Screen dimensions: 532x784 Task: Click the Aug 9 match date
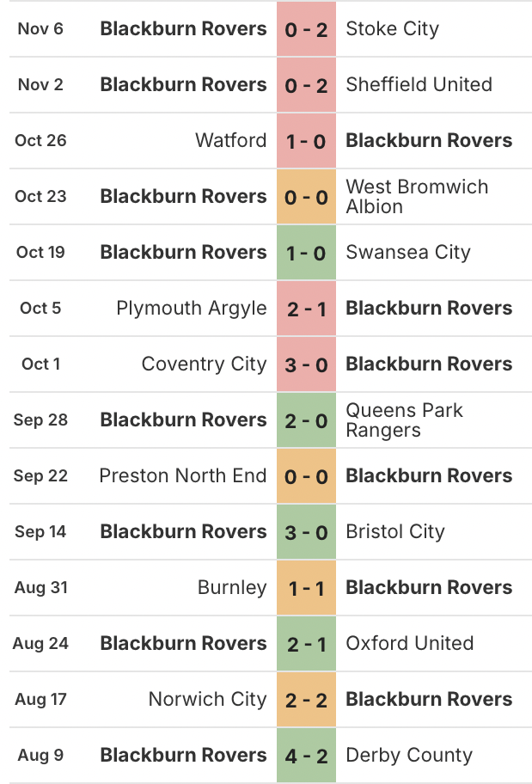(40, 755)
